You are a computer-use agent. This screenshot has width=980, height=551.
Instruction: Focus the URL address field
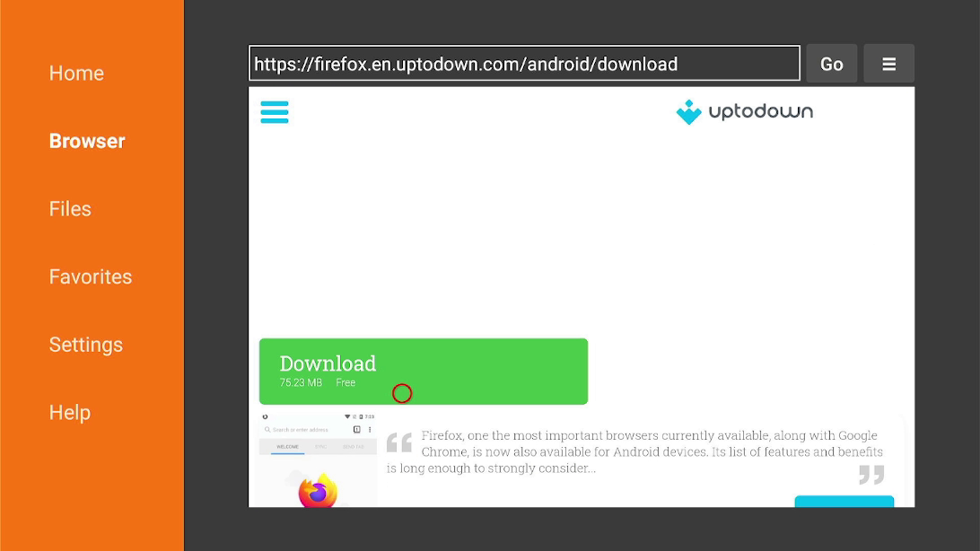click(x=524, y=63)
